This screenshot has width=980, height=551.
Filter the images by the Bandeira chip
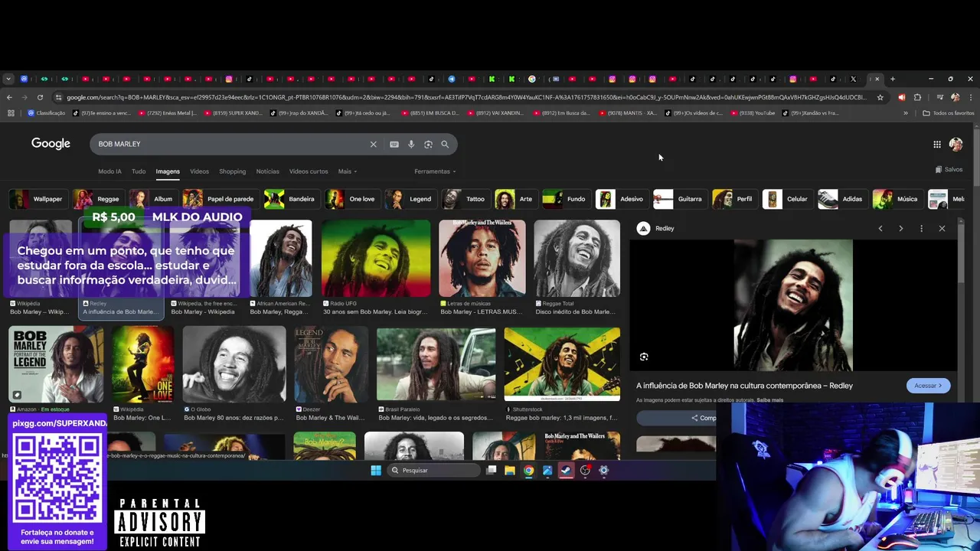click(291, 199)
